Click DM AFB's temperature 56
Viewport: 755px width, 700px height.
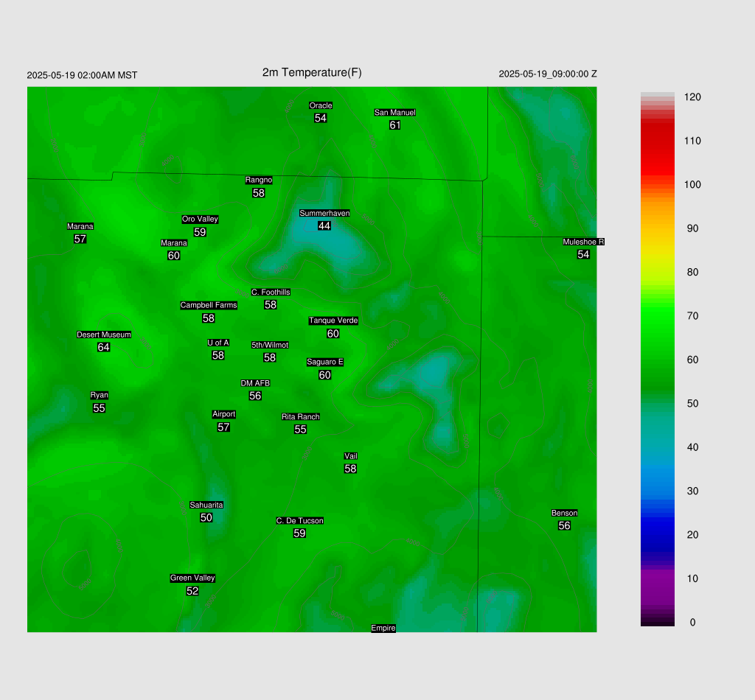coord(255,396)
